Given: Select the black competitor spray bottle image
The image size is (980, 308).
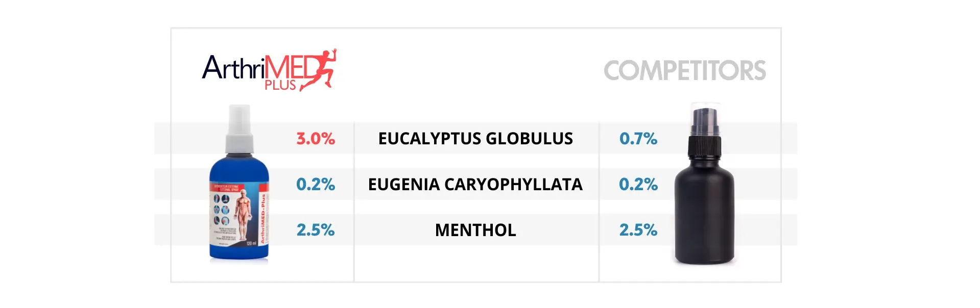Looking at the screenshot, I should (704, 184).
